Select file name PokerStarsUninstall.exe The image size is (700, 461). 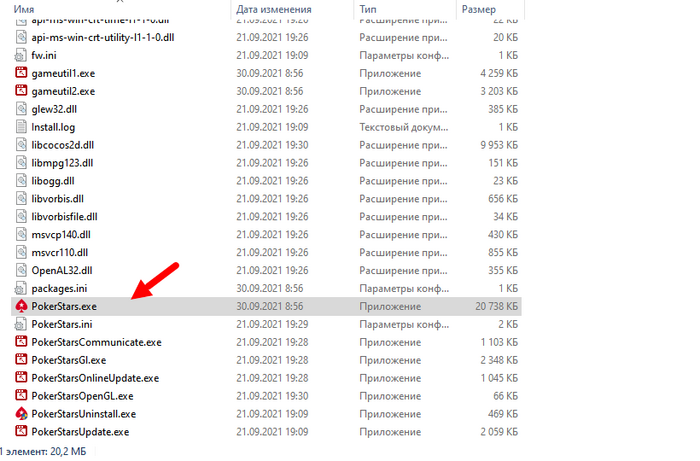pos(83,414)
